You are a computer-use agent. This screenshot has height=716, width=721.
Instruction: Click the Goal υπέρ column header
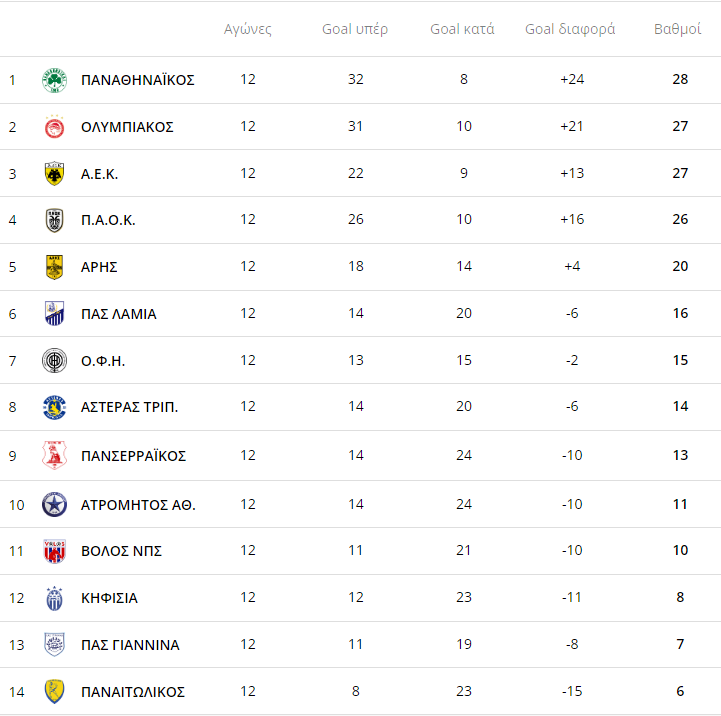355,29
